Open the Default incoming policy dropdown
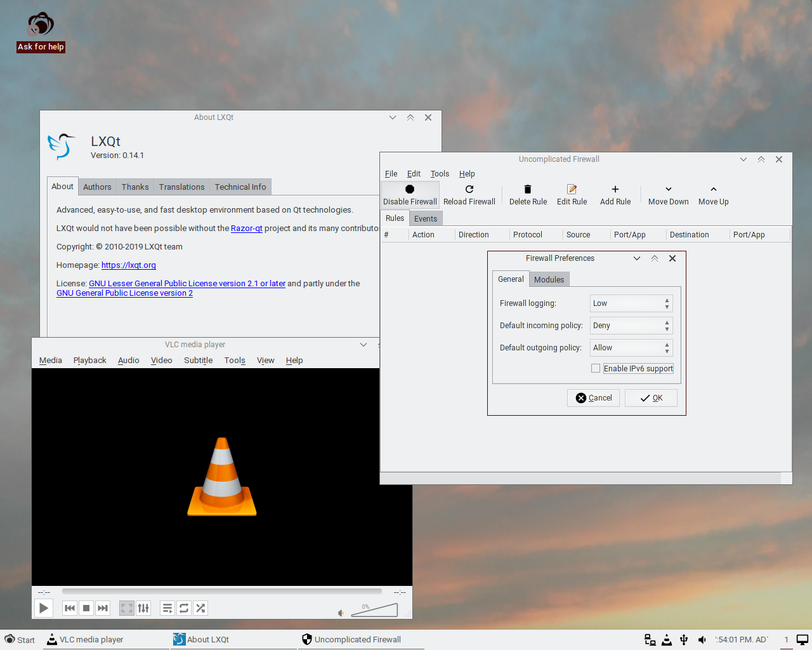Image resolution: width=812 pixels, height=650 pixels. pos(631,326)
